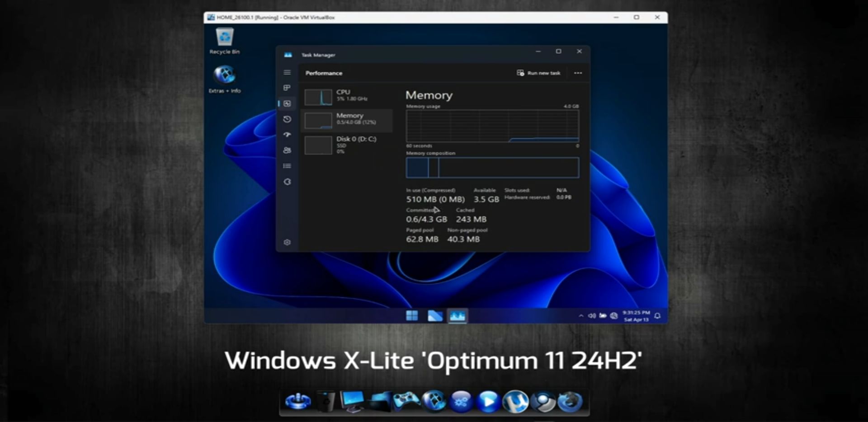Image resolution: width=868 pixels, height=422 pixels.
Task: Open the Windows Start button in VM taskbar
Action: tap(412, 316)
